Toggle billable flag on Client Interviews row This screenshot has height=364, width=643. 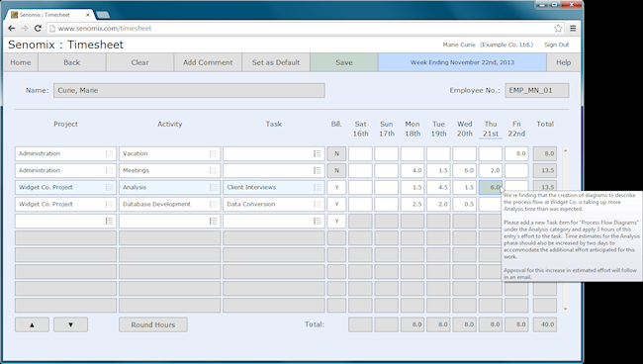(x=336, y=187)
